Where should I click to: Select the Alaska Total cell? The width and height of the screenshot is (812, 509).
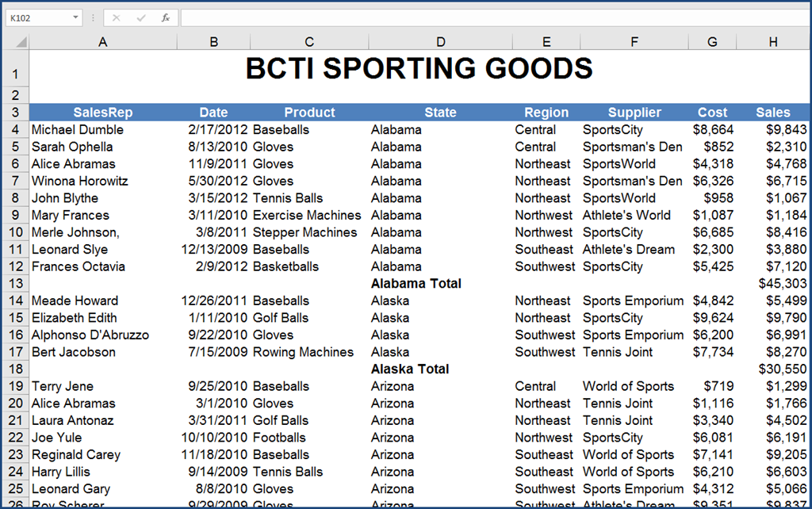pos(410,369)
